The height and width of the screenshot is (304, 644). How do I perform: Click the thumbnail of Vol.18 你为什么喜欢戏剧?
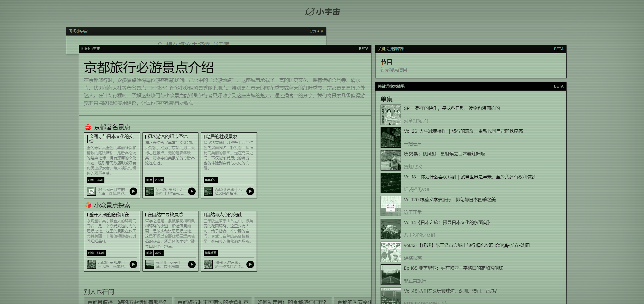pos(390,183)
